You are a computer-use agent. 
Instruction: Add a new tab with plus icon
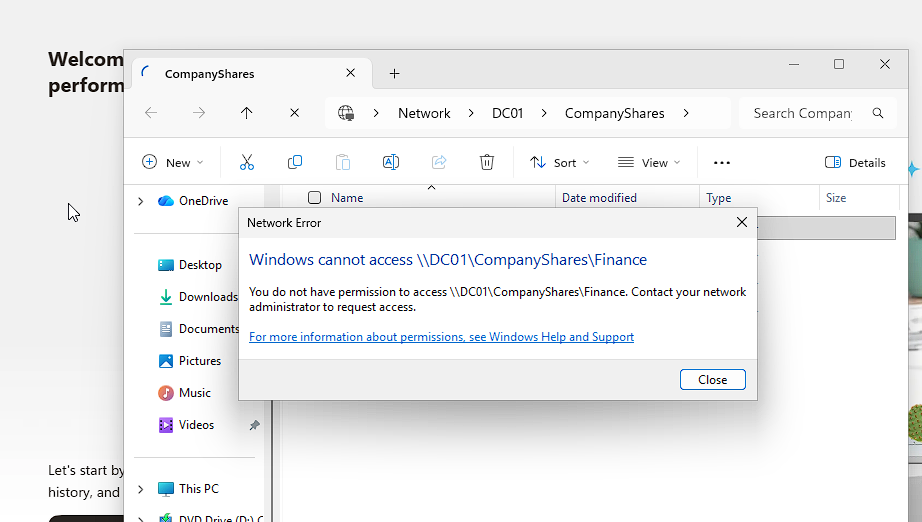(x=395, y=73)
